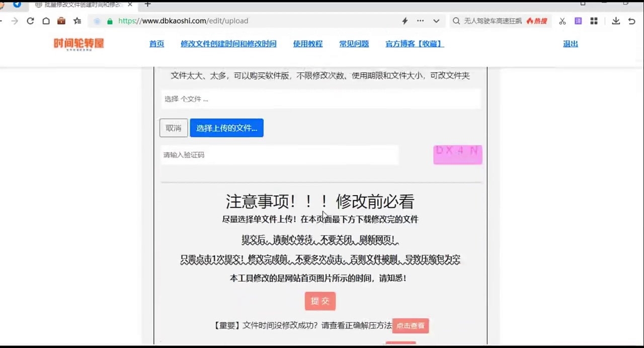
Task: Click the blue 选择上传的文件 button
Action: point(226,128)
